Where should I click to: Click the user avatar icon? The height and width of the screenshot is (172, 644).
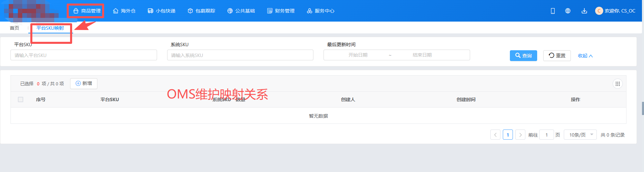click(599, 11)
